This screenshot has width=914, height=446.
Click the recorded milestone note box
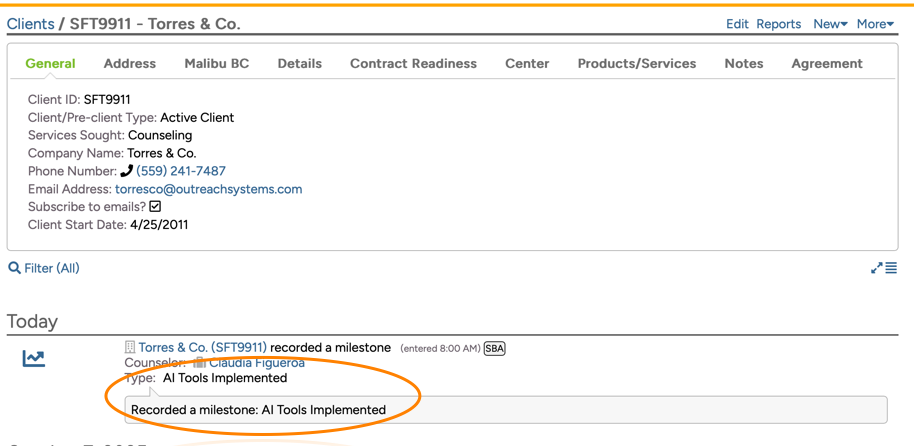pyautogui.click(x=505, y=410)
